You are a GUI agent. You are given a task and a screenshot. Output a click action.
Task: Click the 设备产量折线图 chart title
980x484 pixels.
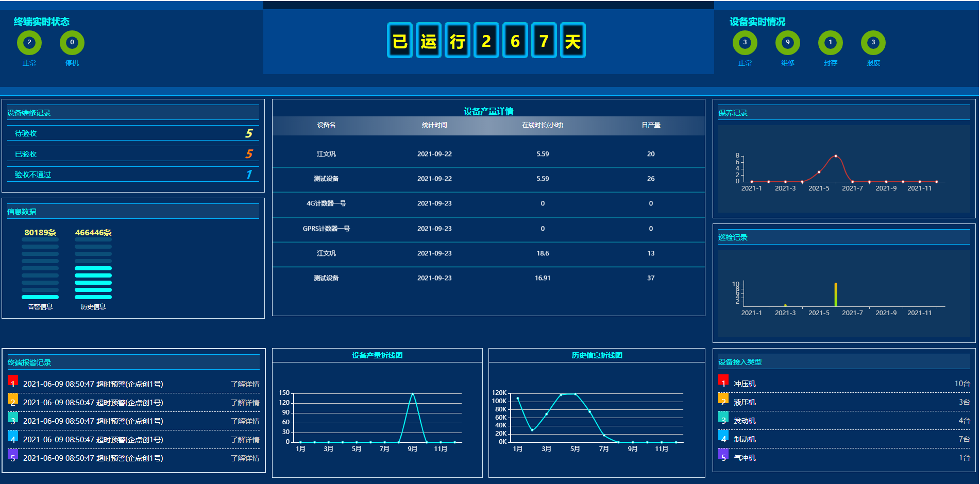[377, 355]
